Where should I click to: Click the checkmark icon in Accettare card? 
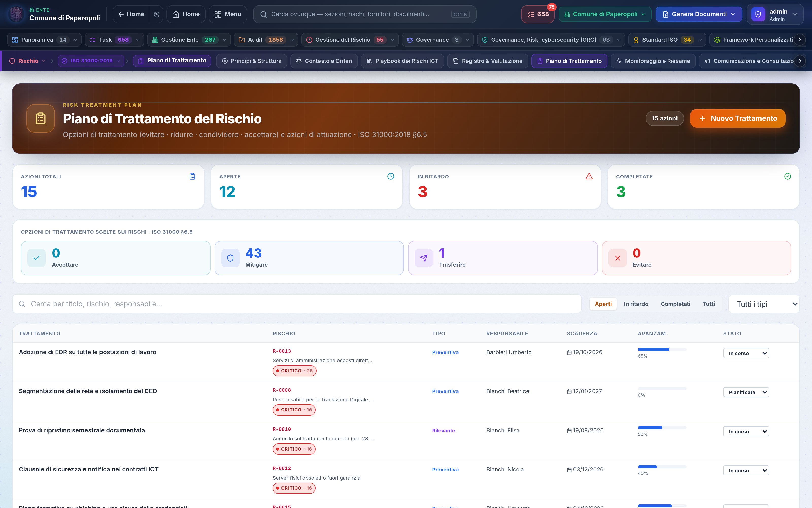click(x=37, y=258)
